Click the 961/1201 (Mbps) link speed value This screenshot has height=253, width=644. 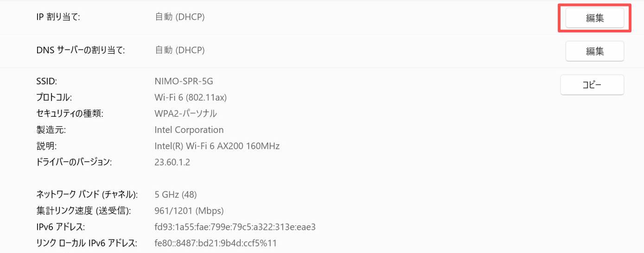click(189, 211)
